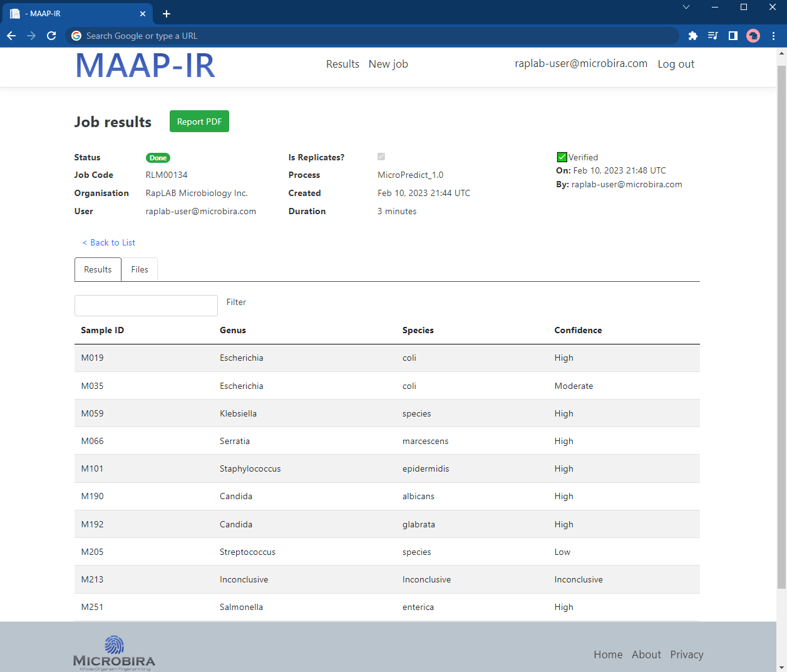
Task: Reload the current page
Action: [x=51, y=36]
